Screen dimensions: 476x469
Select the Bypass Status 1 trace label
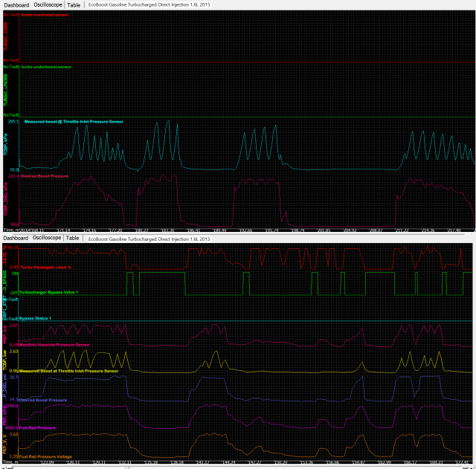point(35,319)
